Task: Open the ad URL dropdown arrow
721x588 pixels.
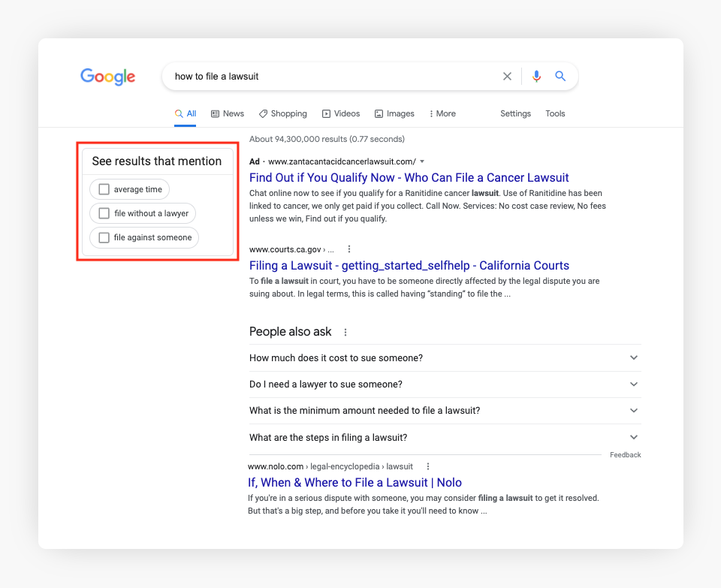Action: pos(423,161)
